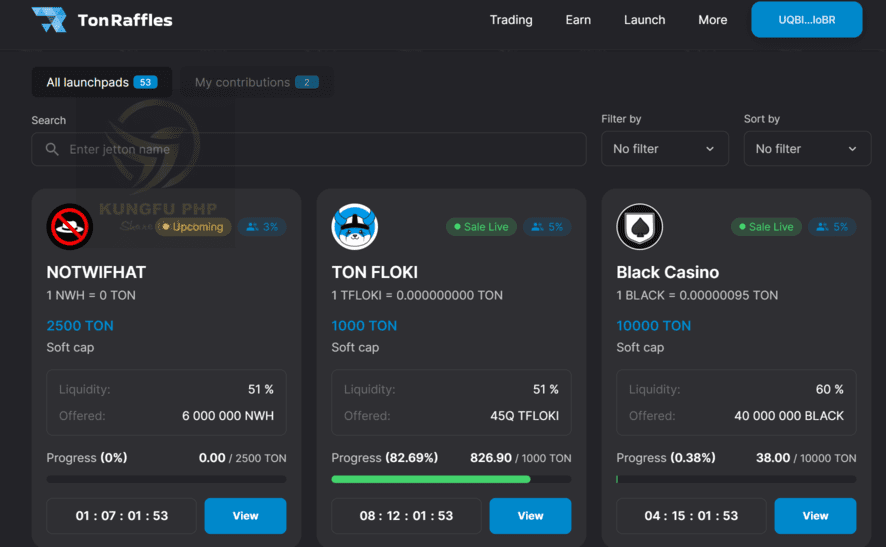Click the 2500 TON soft cap value
This screenshot has height=547, width=886.
[x=80, y=325]
